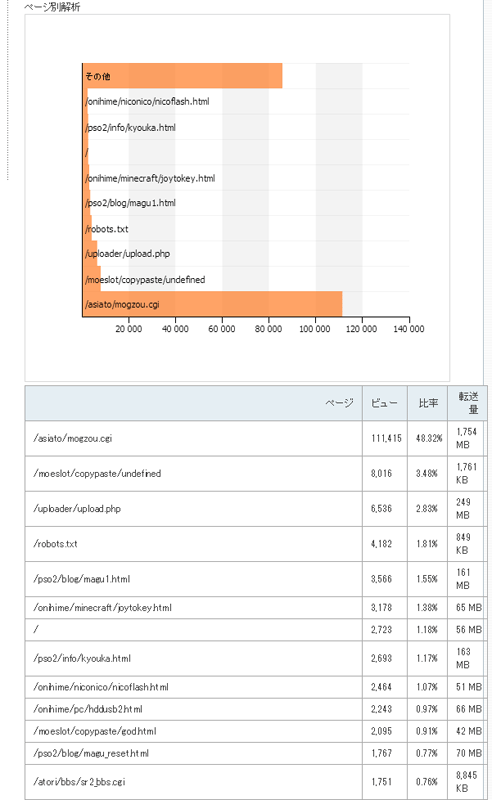Click /onihime/minecraft/joytokey.html in the table
The width and height of the screenshot is (492, 800).
[103, 608]
